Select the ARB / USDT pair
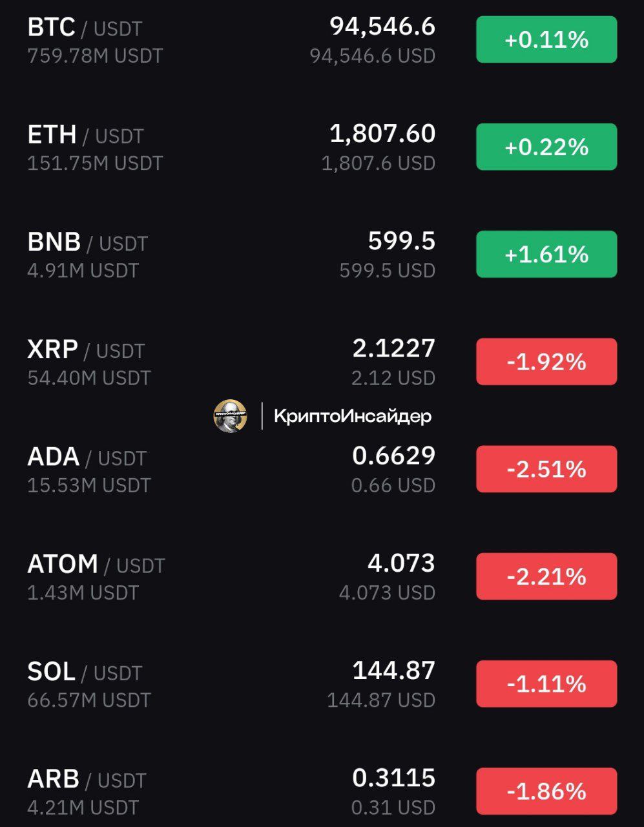 pos(87,779)
